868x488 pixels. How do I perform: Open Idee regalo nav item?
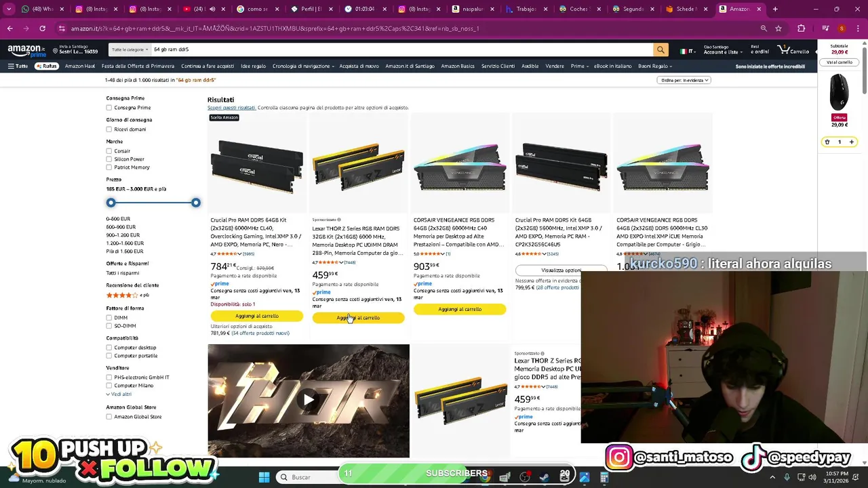(254, 66)
